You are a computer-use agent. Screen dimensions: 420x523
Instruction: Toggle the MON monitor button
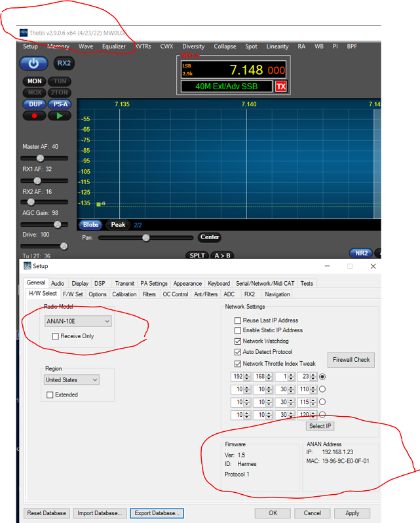coord(34,81)
